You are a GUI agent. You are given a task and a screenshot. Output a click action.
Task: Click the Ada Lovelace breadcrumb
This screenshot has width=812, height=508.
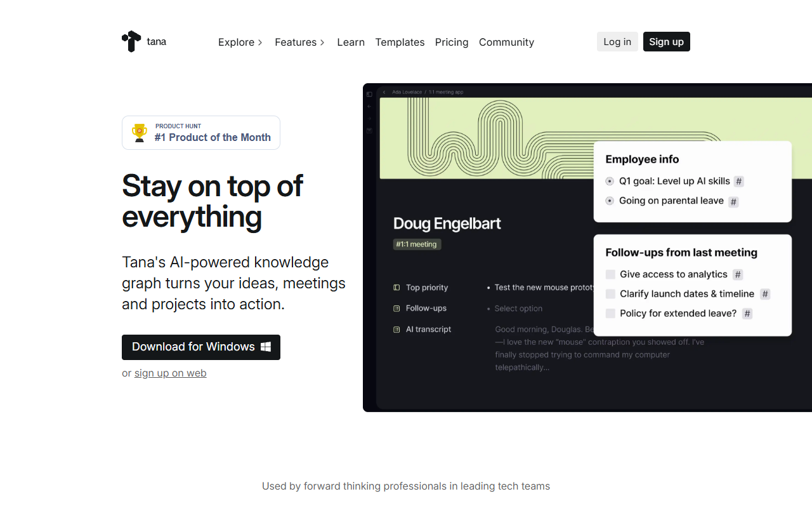(x=407, y=92)
